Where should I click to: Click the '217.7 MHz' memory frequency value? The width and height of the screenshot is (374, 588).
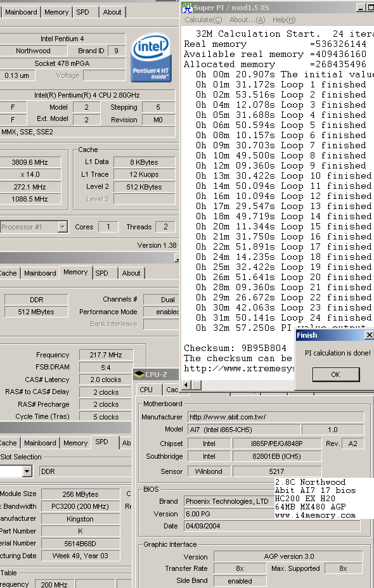coord(106,355)
